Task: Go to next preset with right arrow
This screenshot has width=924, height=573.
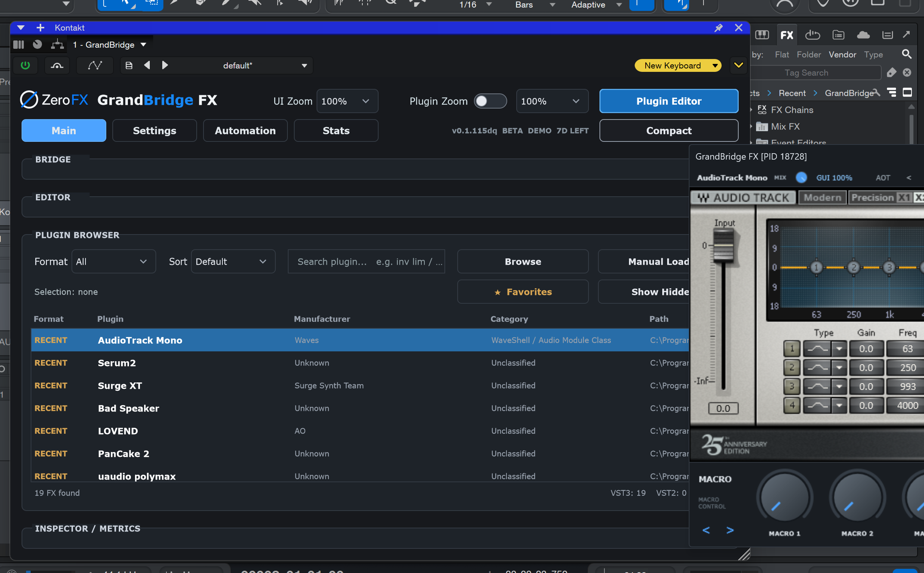Action: (x=165, y=65)
